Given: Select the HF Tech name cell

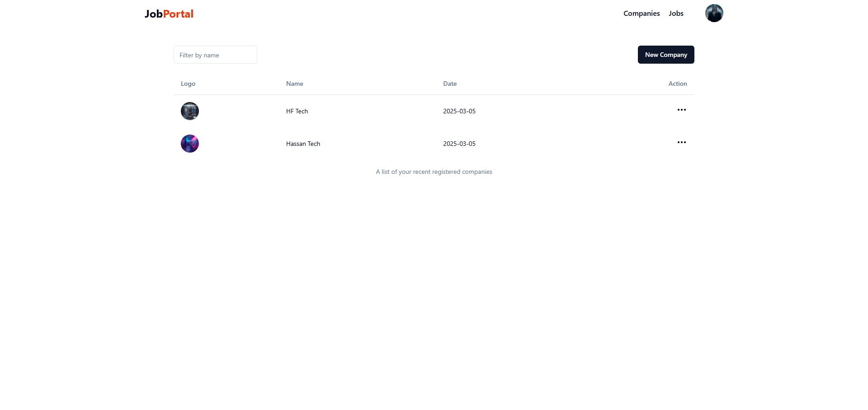Looking at the screenshot, I should click(x=297, y=111).
